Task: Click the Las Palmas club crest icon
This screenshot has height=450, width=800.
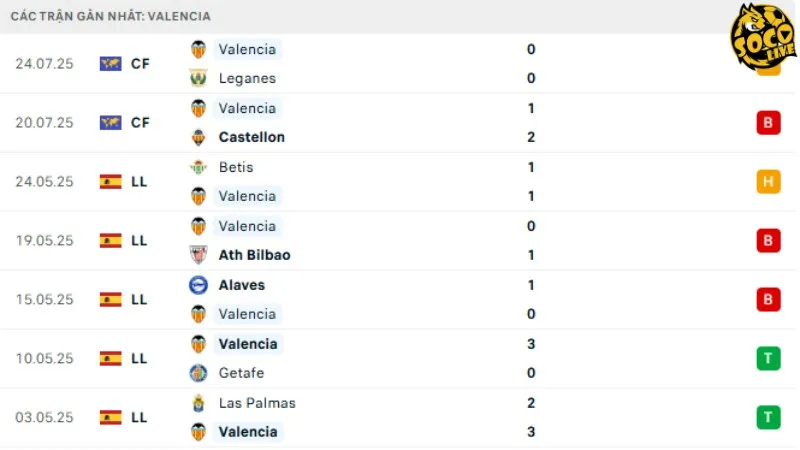Action: click(x=198, y=403)
